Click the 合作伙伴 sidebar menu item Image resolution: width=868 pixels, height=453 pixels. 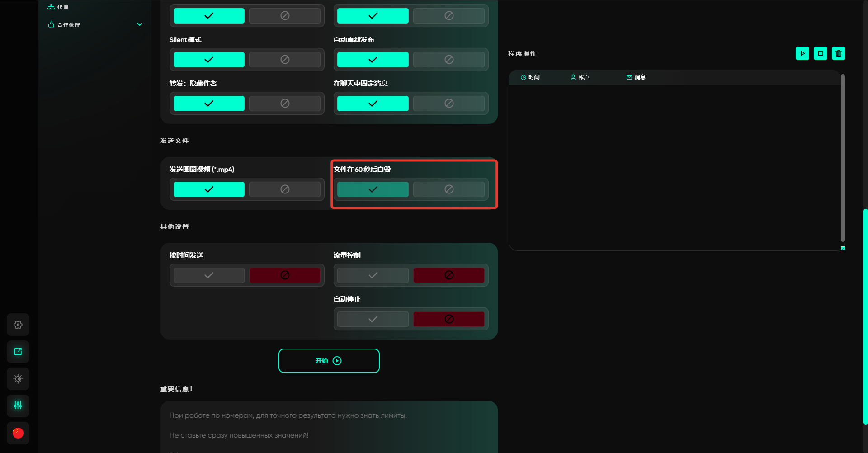(68, 25)
